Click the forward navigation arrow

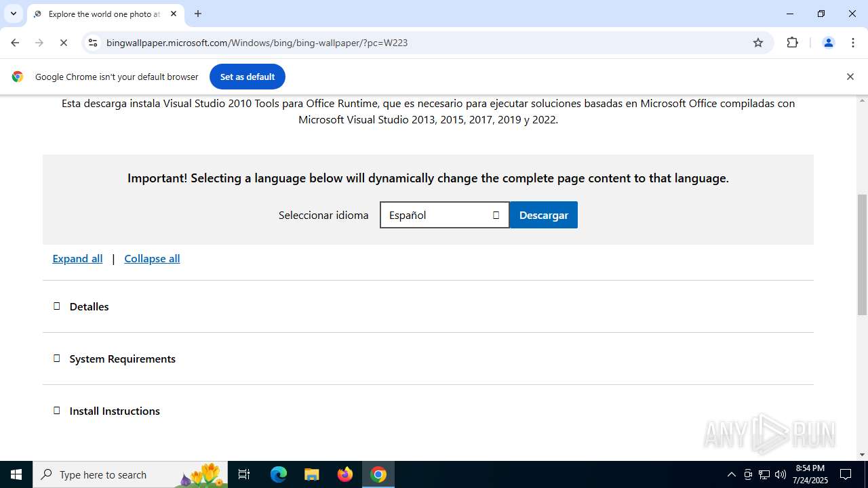(39, 43)
